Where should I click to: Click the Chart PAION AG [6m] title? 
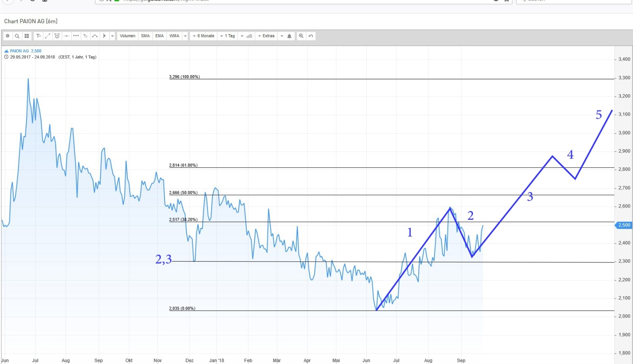click(x=31, y=21)
